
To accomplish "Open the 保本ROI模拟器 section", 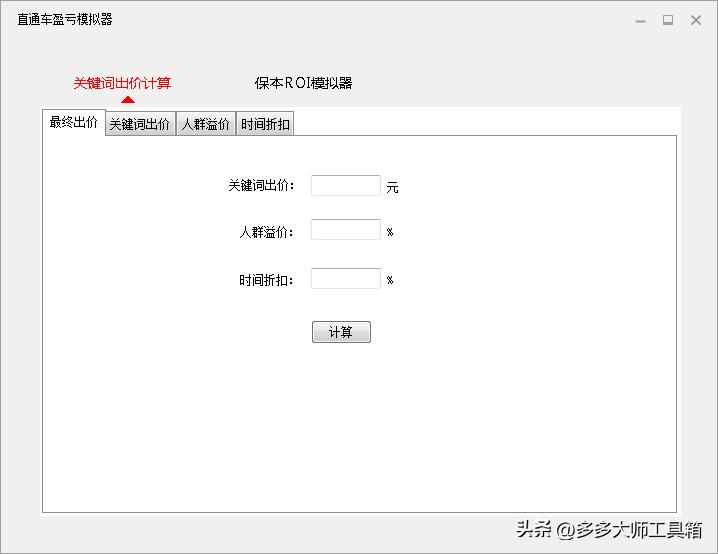I will tap(304, 83).
